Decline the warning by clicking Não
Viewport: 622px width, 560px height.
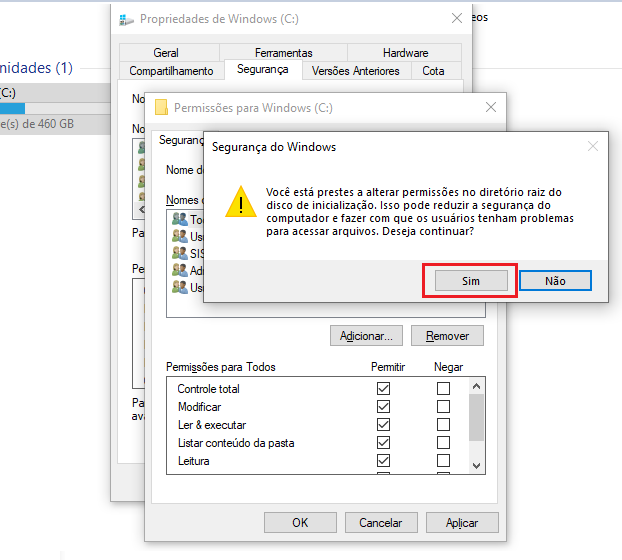tap(555, 281)
